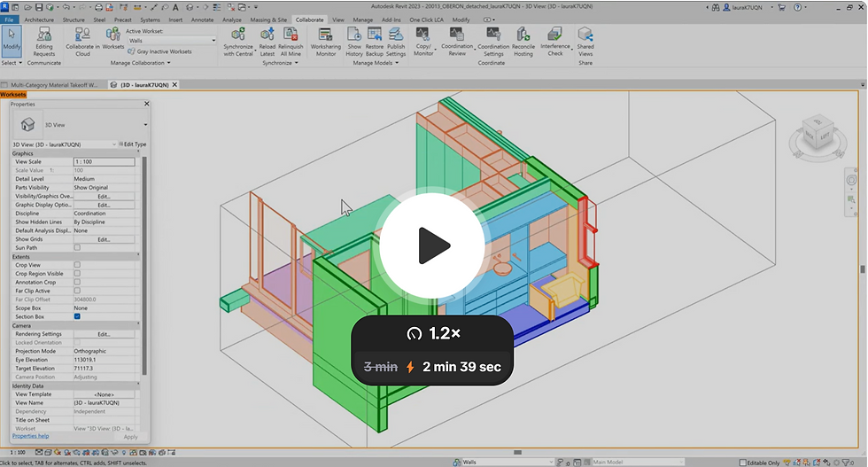Click Edit for Show Grids
Image resolution: width=868 pixels, height=467 pixels.
click(x=105, y=239)
